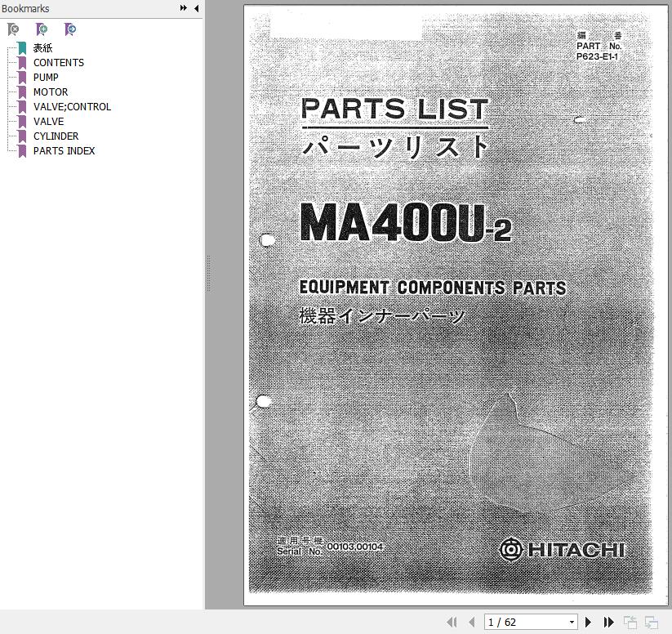Click the HITACHI logo on the cover
Screen dimensions: 672x634
click(563, 549)
